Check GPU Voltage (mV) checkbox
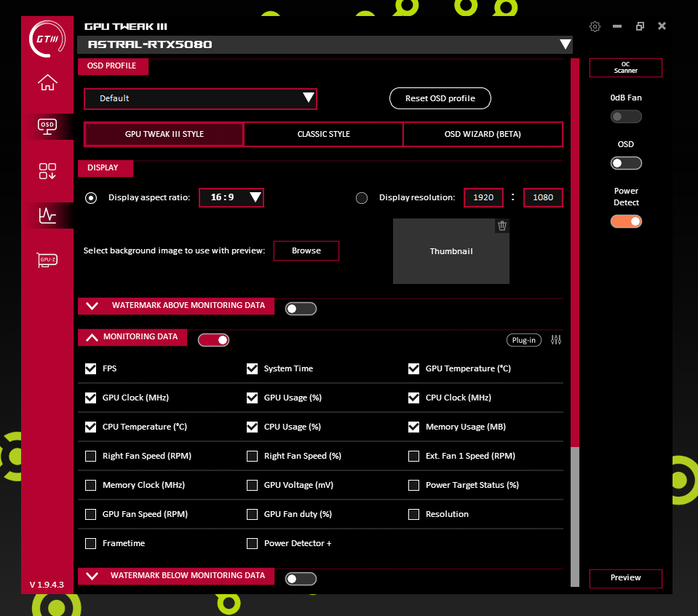 coord(252,485)
